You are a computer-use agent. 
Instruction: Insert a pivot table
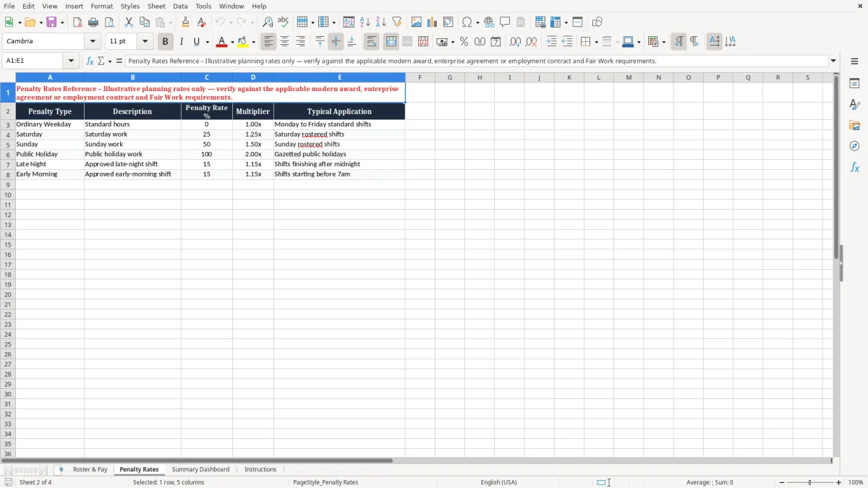click(x=448, y=22)
